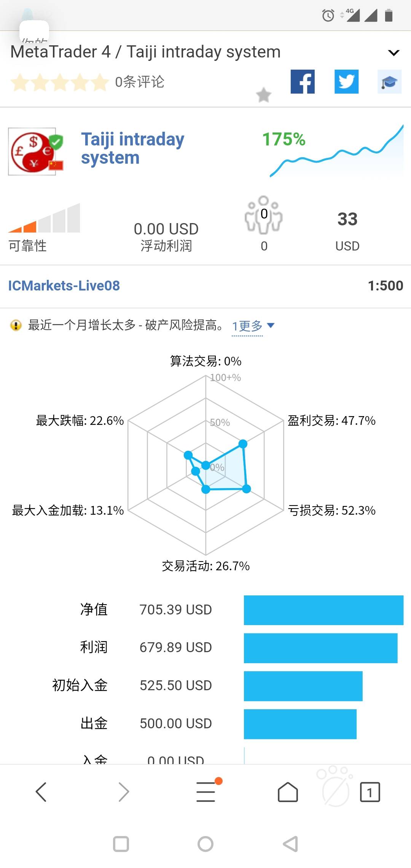Click the five-star rating row
This screenshot has width=411, height=868.
60,82
